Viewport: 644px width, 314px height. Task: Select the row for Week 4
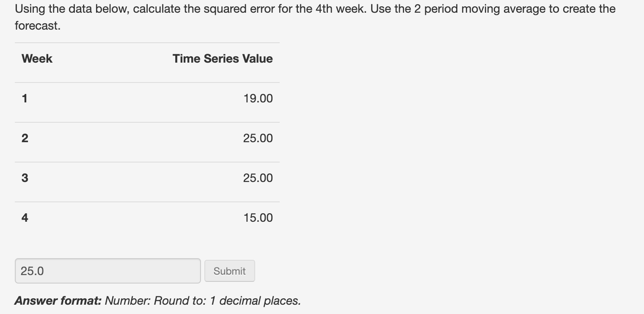click(147, 218)
